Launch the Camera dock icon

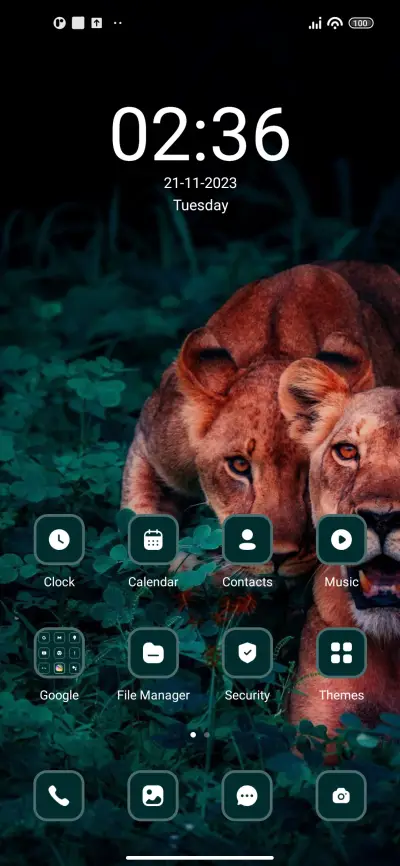click(x=341, y=796)
